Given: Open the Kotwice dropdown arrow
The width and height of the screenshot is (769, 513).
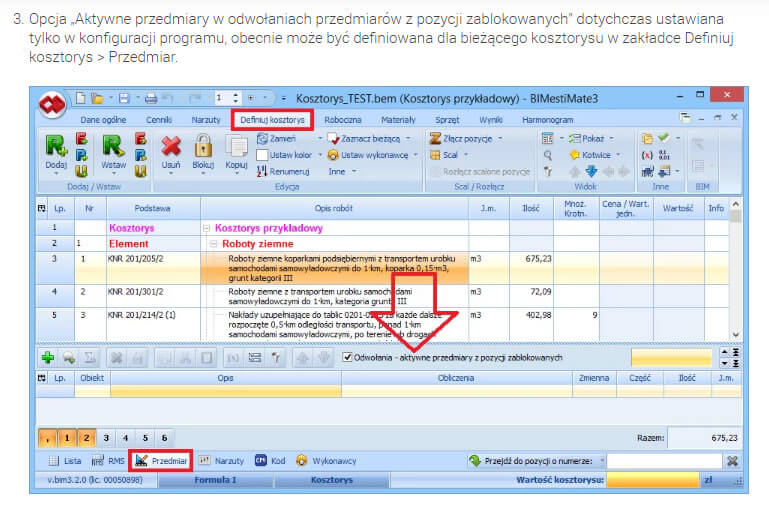Looking at the screenshot, I should 618,155.
